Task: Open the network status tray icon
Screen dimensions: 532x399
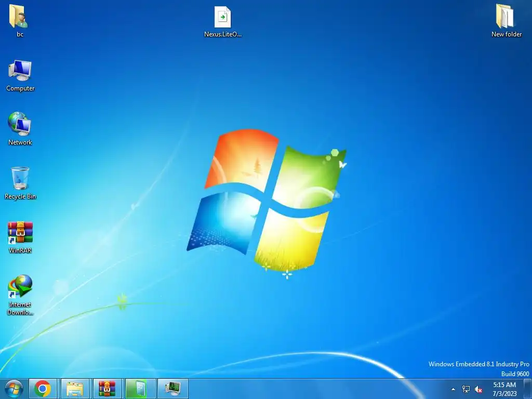Action: click(466, 389)
